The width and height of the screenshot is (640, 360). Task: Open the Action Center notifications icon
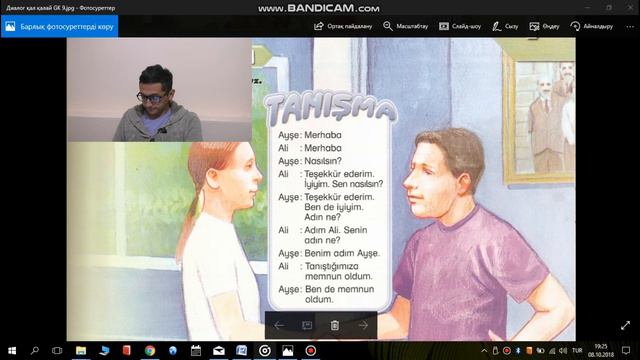[626, 351]
